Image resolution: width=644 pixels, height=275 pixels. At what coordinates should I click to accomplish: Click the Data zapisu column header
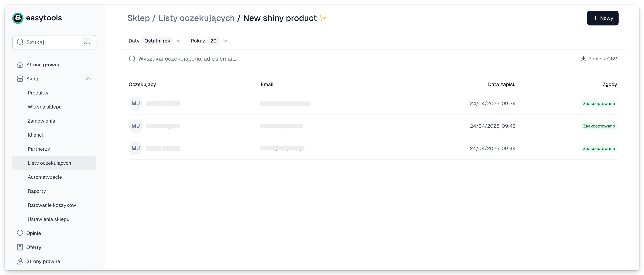pos(502,85)
